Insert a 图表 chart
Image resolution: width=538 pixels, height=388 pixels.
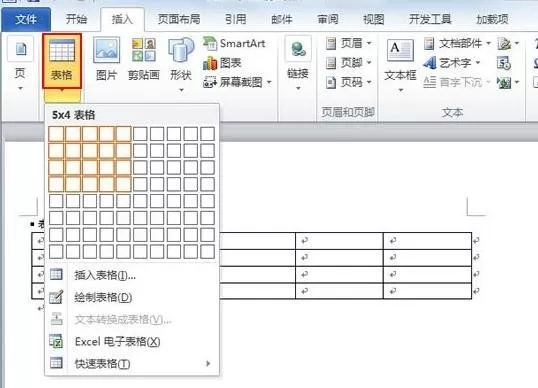(x=222, y=63)
